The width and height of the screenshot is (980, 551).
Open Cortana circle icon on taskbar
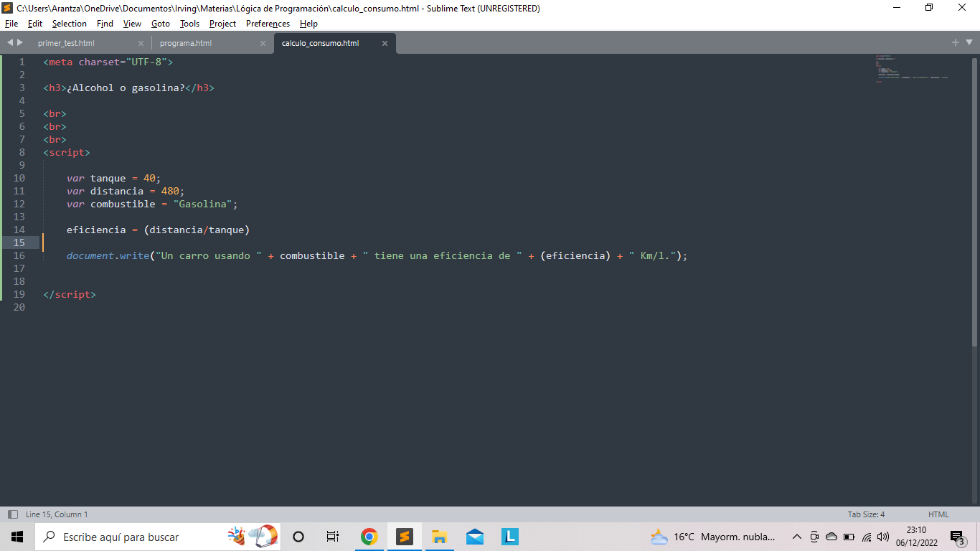[298, 537]
